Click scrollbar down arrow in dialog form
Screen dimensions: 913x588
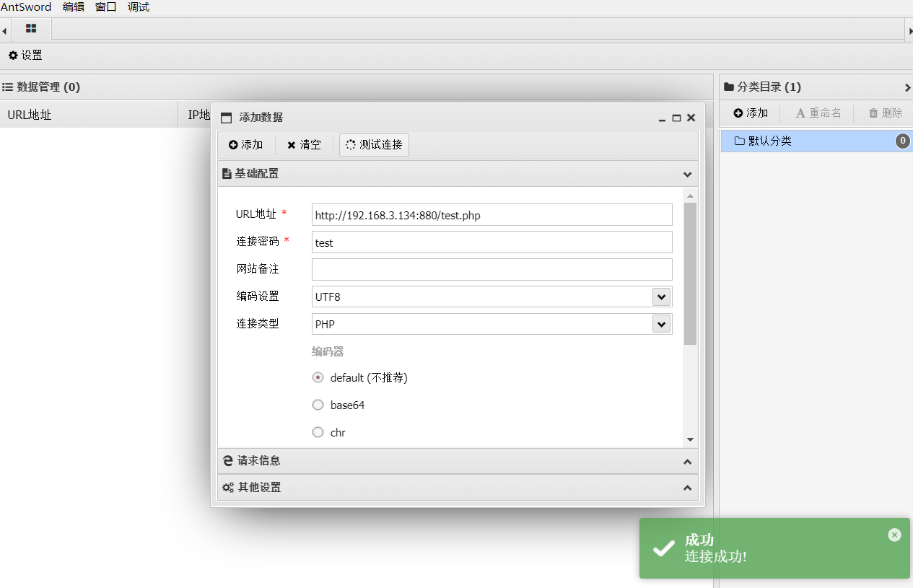690,439
